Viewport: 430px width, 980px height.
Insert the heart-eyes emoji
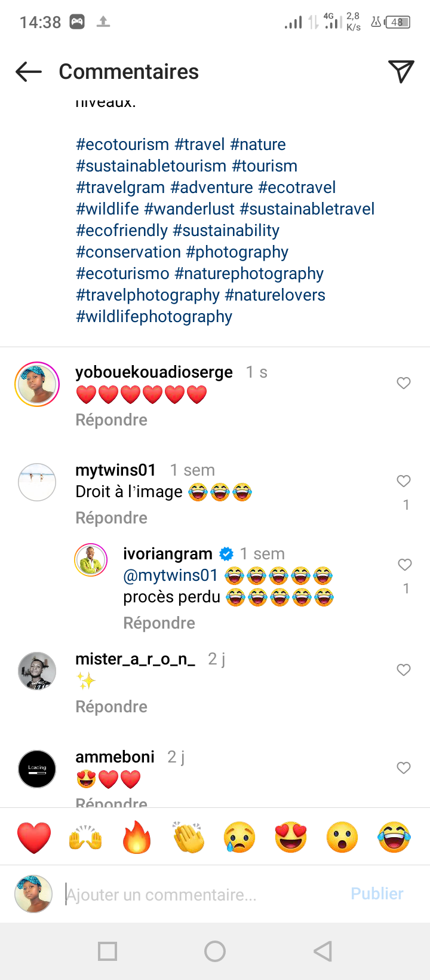[291, 837]
